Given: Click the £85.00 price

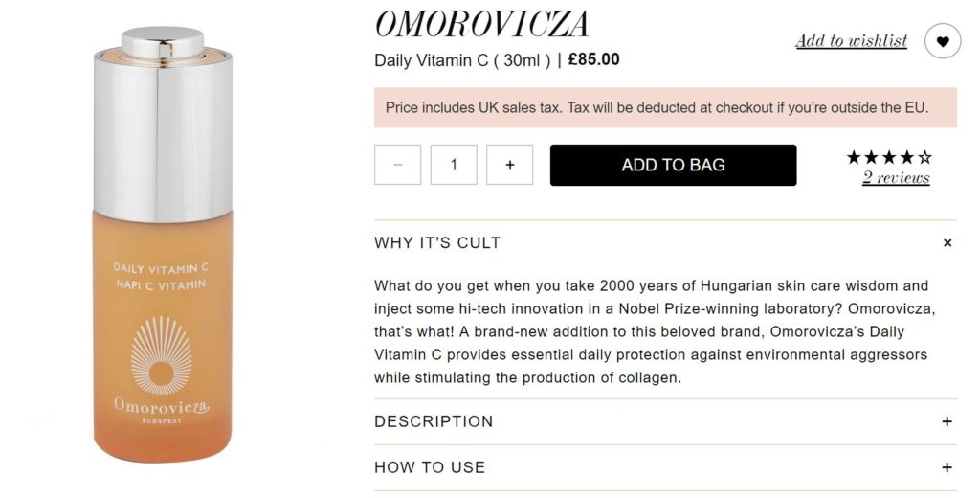Looking at the screenshot, I should pos(593,59).
